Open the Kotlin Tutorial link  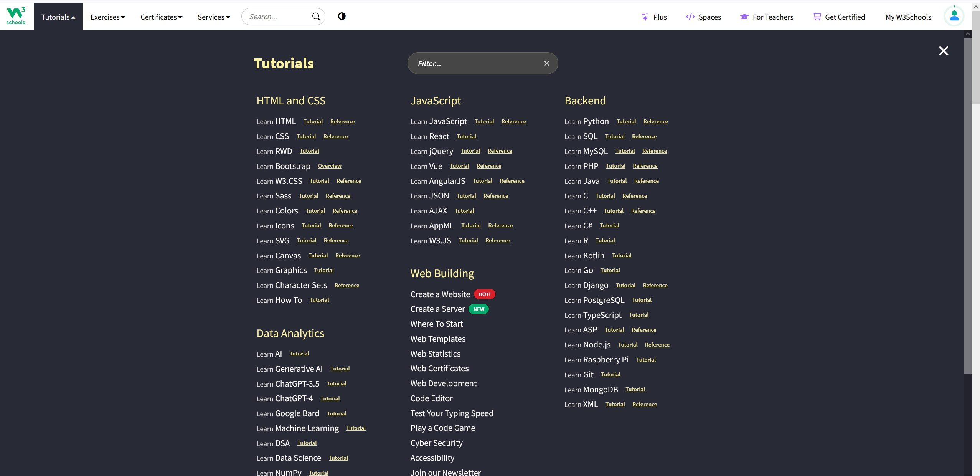click(x=622, y=255)
